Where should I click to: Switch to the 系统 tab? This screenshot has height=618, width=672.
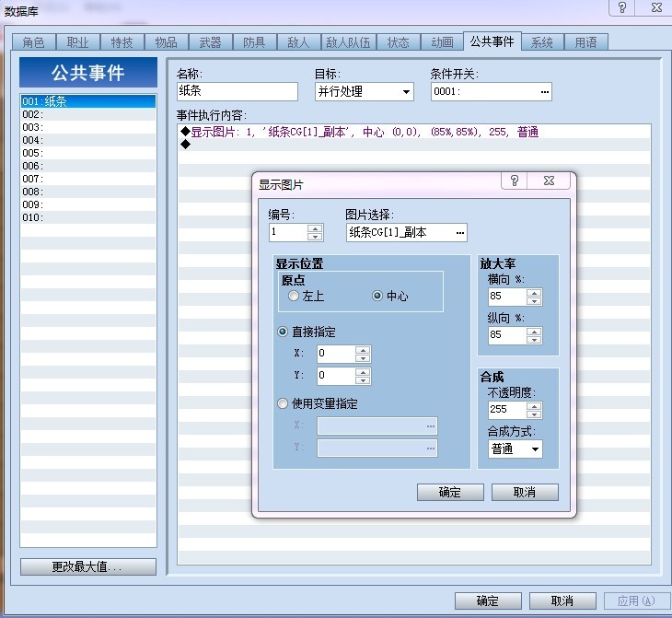tap(542, 42)
